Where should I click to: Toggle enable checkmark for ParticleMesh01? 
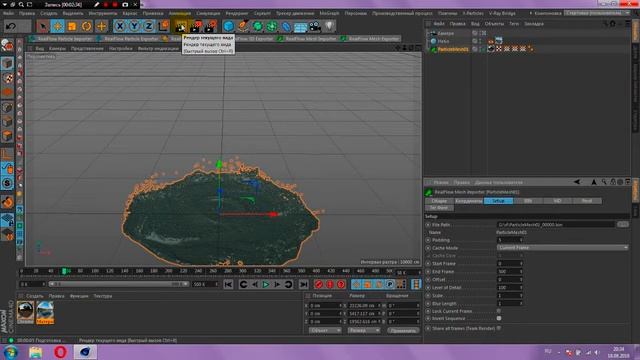tap(483, 49)
